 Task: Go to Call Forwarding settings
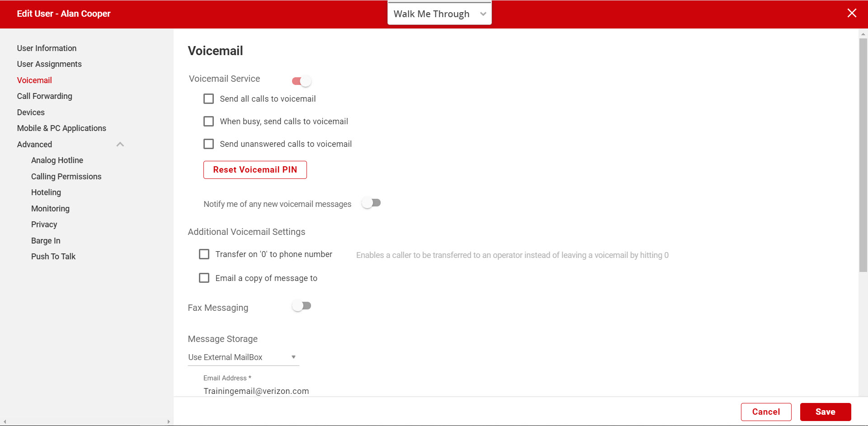click(44, 96)
